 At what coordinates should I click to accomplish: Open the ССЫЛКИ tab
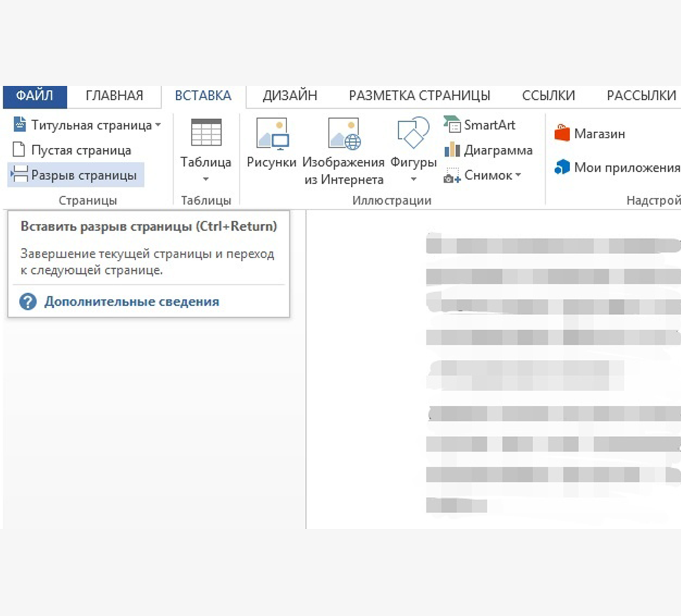click(x=548, y=96)
